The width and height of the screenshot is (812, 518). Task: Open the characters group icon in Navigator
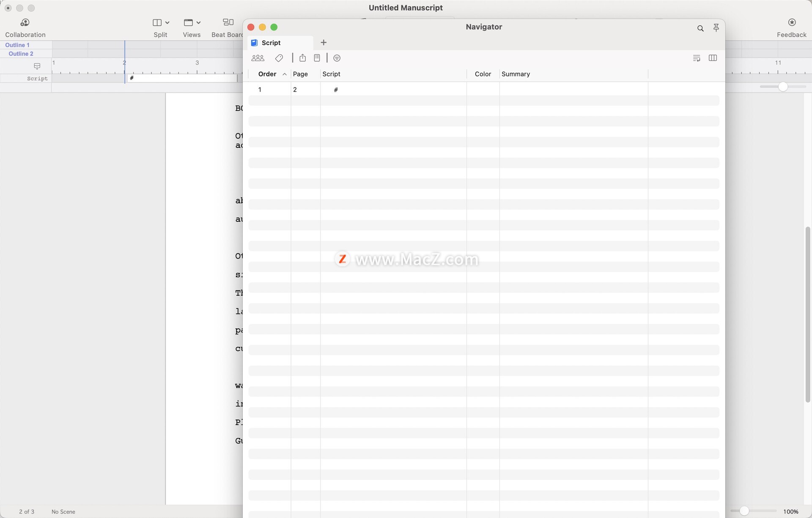tap(258, 58)
